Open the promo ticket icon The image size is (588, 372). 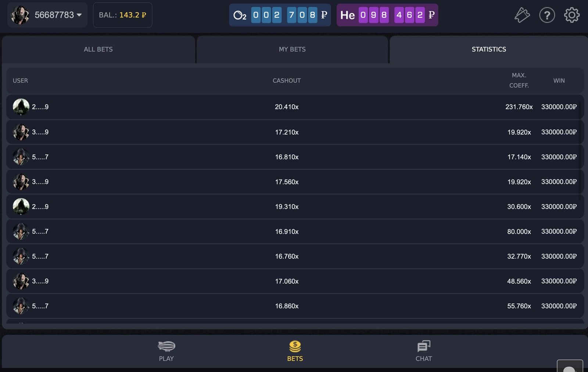pyautogui.click(x=522, y=15)
